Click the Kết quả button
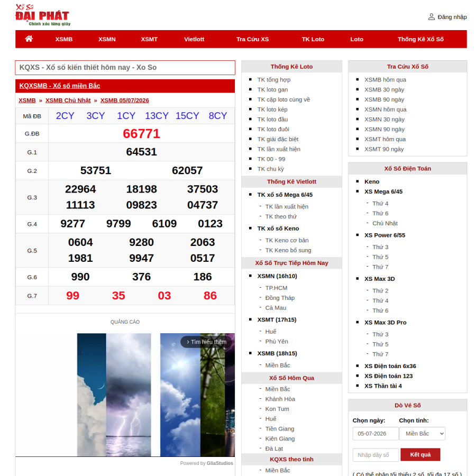476x476 pixels. pyautogui.click(x=420, y=454)
